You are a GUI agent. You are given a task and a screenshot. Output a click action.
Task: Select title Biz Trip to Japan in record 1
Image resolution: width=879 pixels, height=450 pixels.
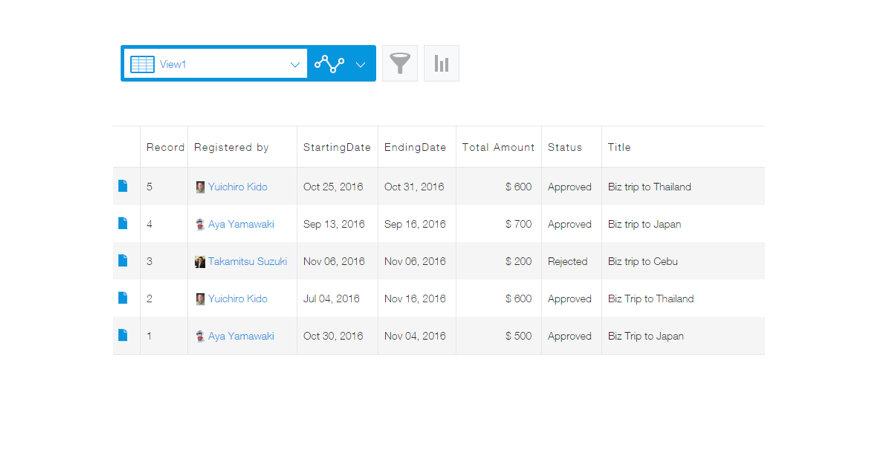point(645,336)
